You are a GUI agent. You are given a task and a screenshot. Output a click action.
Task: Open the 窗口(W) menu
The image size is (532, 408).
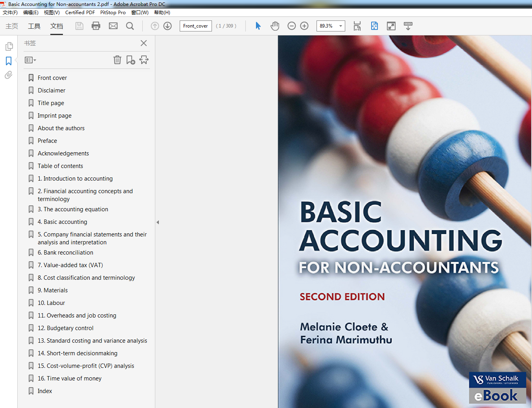[x=140, y=13]
